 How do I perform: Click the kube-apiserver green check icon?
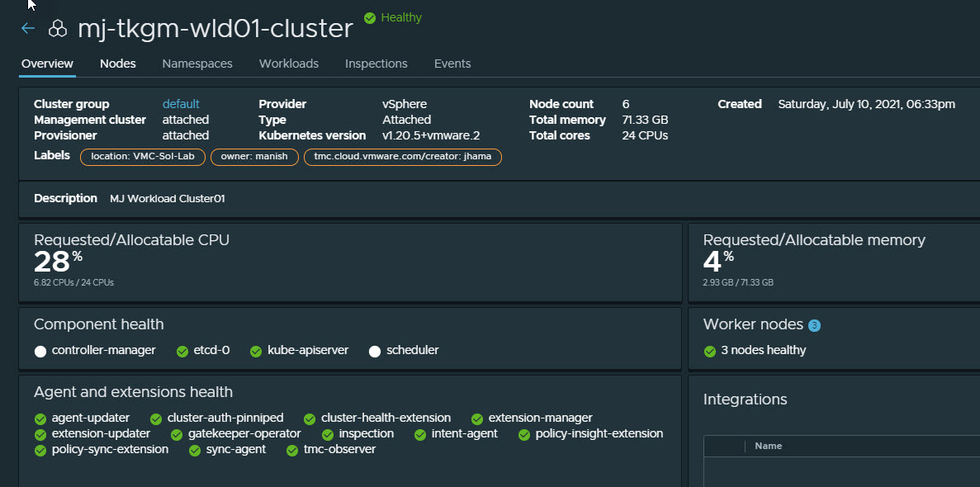[256, 351]
